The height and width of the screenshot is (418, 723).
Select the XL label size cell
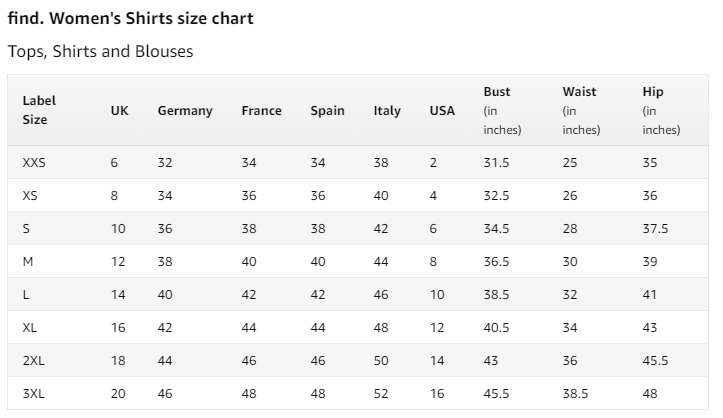(30, 328)
